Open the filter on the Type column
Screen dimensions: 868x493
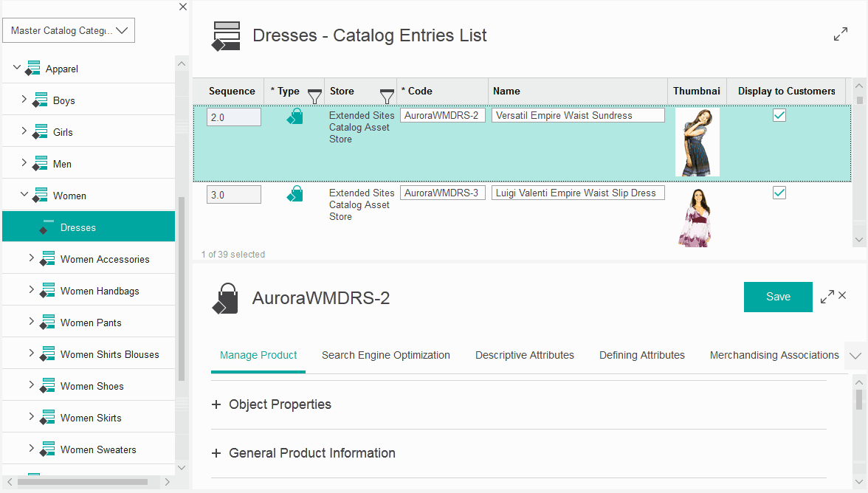click(314, 94)
